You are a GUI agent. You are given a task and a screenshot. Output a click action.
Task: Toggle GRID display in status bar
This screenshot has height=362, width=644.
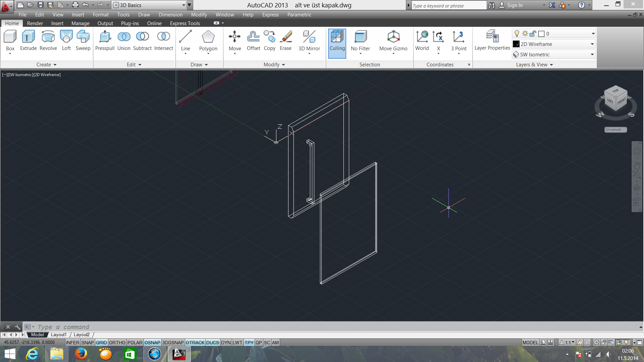(x=101, y=343)
